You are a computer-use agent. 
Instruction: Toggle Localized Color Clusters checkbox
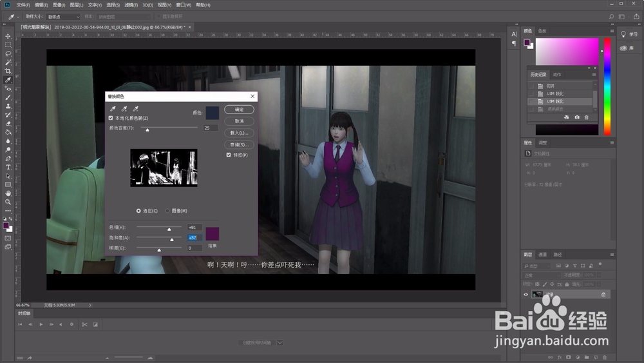[111, 118]
